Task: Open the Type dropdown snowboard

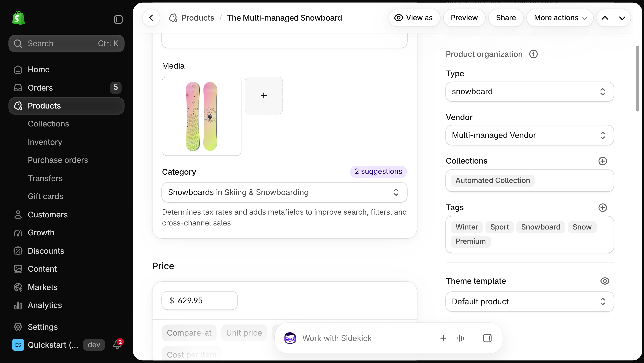Action: 530,92
